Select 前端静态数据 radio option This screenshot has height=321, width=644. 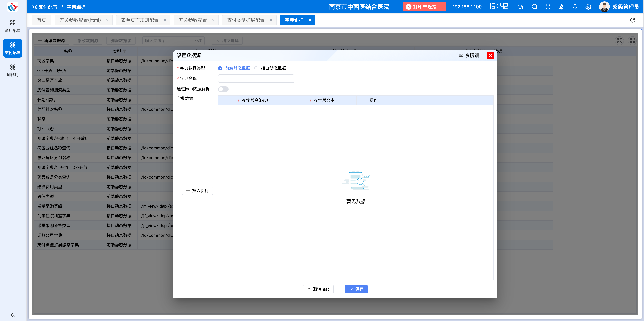(220, 68)
